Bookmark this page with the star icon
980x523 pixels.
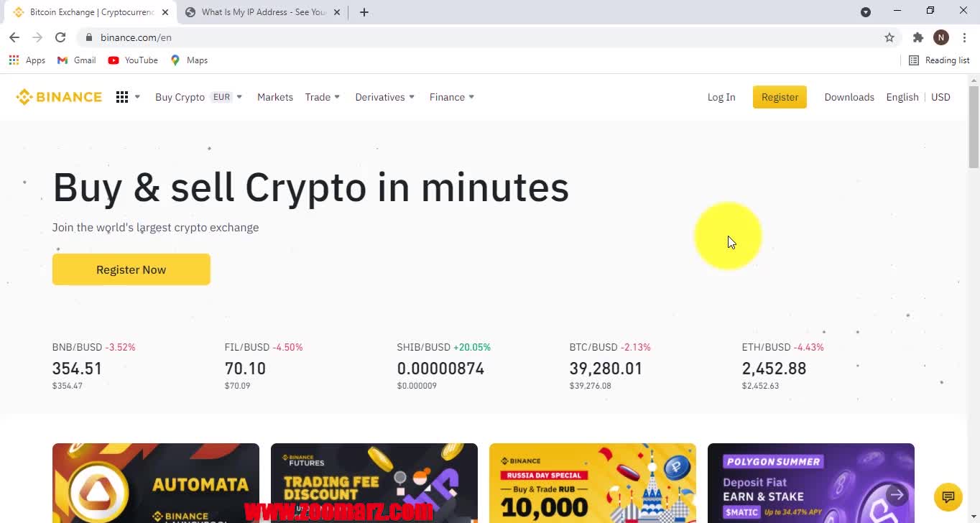(889, 37)
